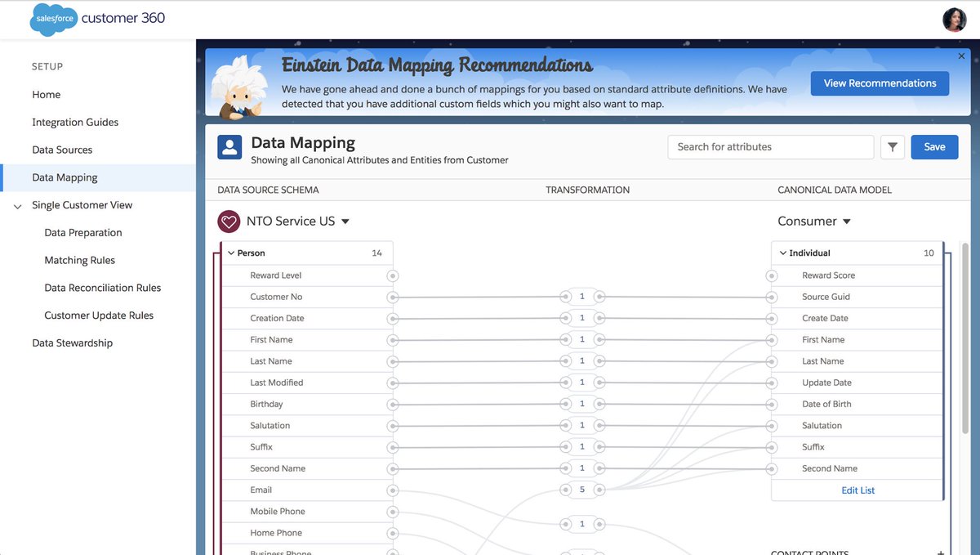Open Edit List link under Individual
The height and width of the screenshot is (555, 980).
[x=857, y=490]
